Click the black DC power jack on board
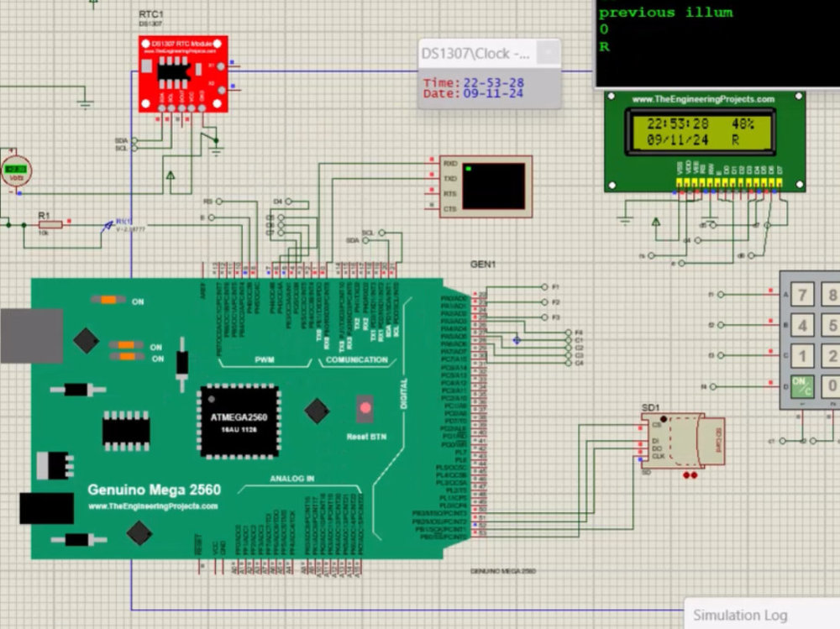This screenshot has width=840, height=629. [46, 508]
